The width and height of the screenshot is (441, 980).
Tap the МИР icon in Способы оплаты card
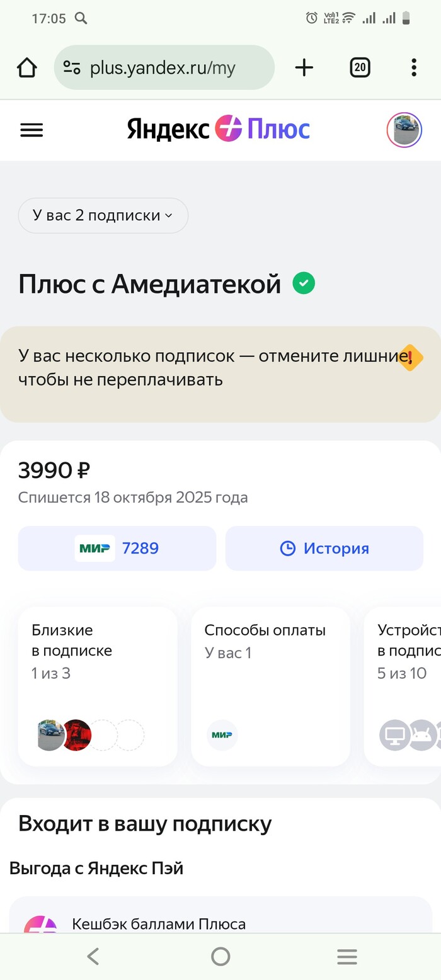[x=221, y=734]
